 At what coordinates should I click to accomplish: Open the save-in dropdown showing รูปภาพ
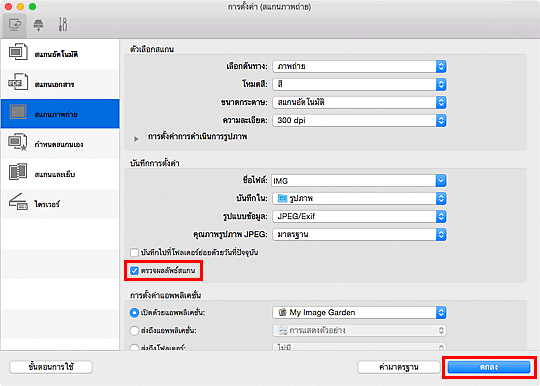click(359, 198)
